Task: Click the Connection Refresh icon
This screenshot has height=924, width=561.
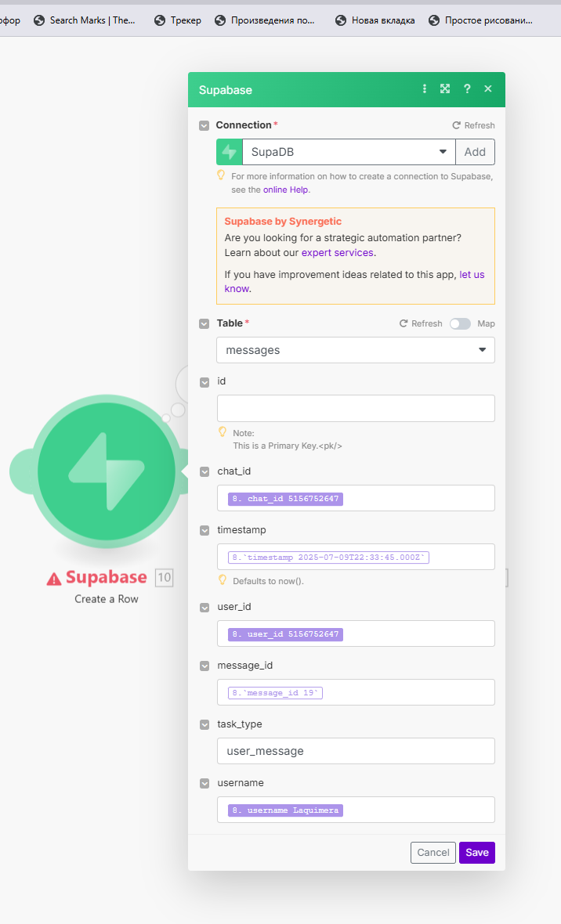Action: 456,125
